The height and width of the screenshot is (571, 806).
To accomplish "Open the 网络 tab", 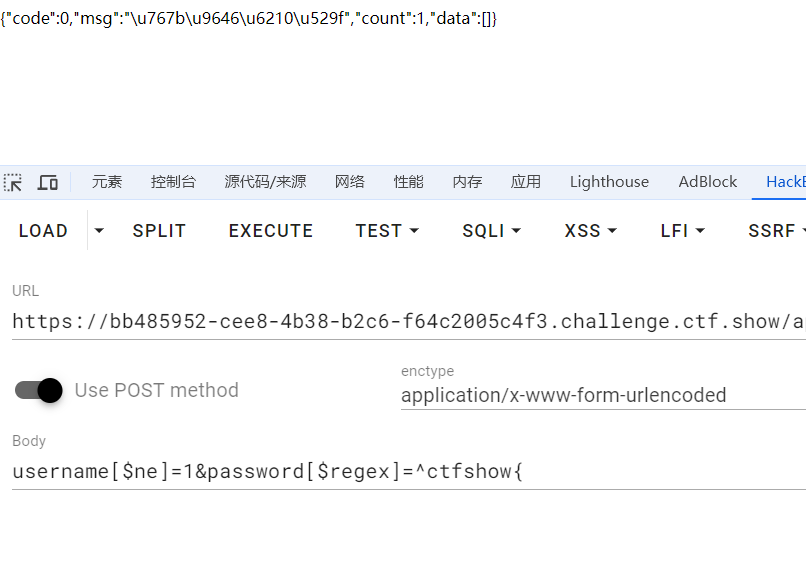I will click(x=350, y=182).
